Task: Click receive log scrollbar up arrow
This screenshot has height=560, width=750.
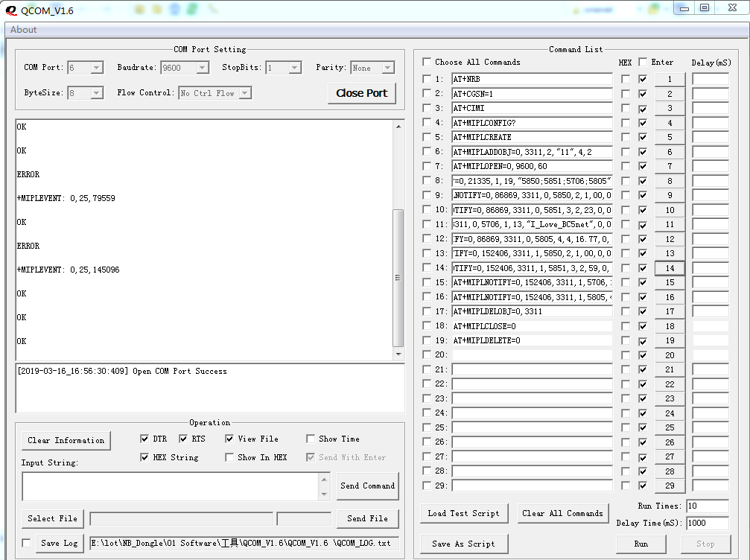Action: tap(398, 127)
